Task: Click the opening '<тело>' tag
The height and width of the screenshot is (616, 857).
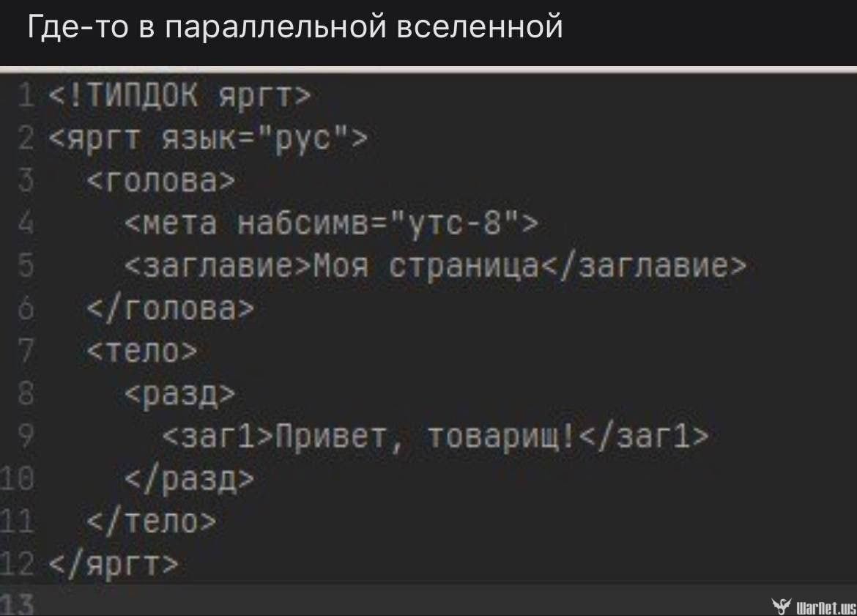Action: (142, 351)
